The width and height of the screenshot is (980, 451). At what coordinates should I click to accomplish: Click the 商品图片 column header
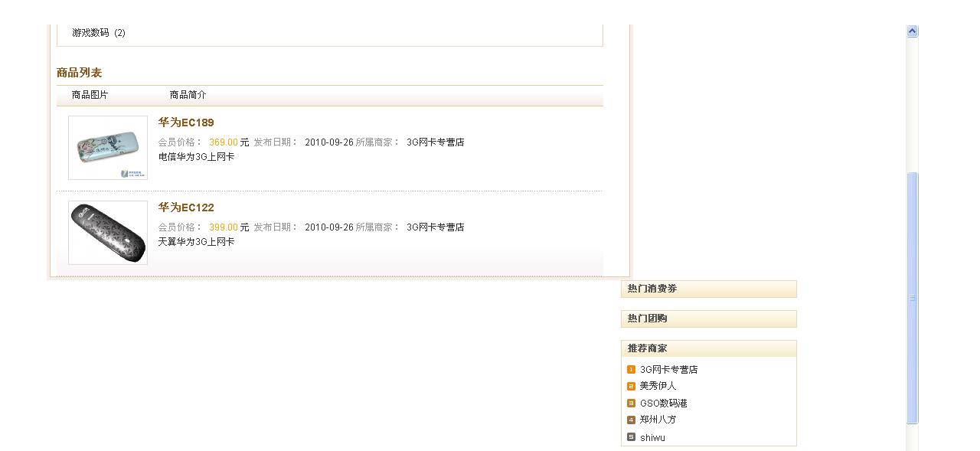[x=90, y=95]
